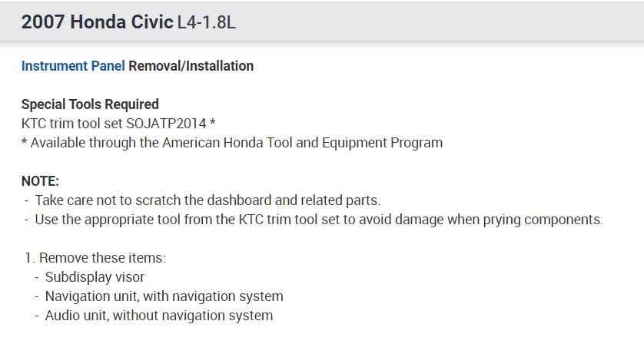Click the NOTE: label
Image resolution: width=644 pixels, height=344 pixels.
coord(40,181)
